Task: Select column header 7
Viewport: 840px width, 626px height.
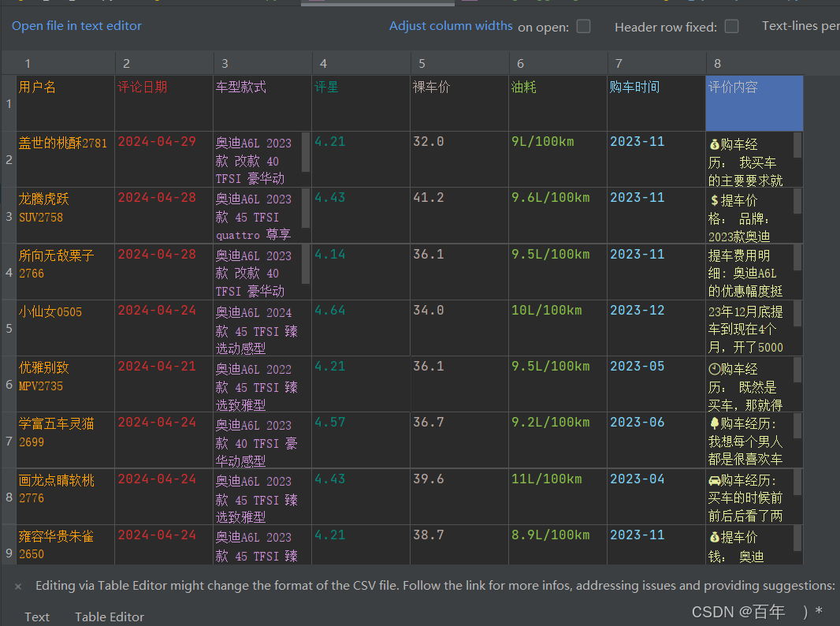Action: pyautogui.click(x=657, y=63)
